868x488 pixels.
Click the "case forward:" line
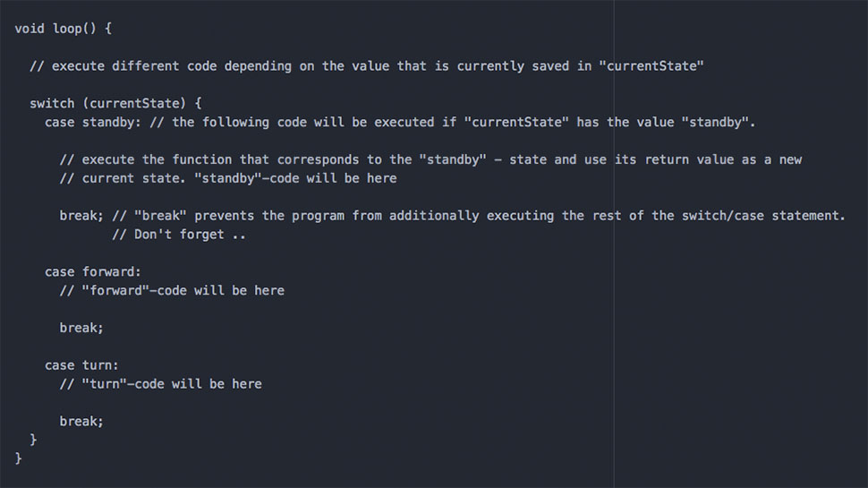[93, 271]
